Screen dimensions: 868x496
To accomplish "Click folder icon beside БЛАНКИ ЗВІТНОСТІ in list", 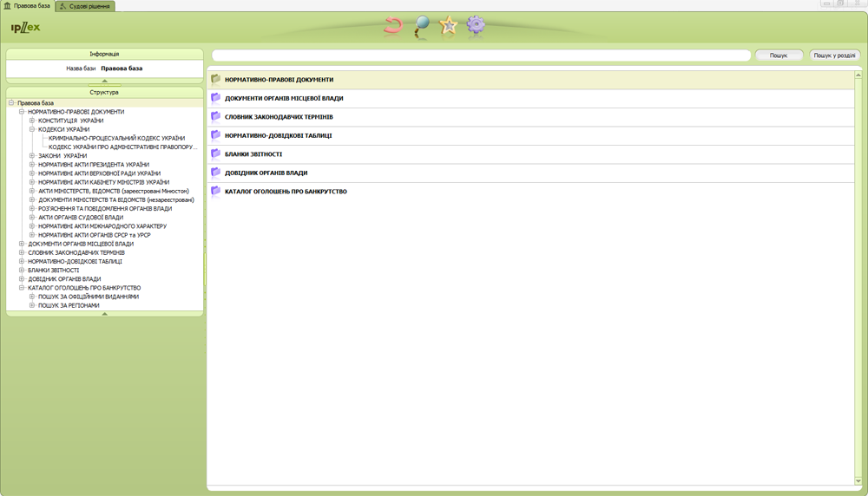I will (216, 153).
